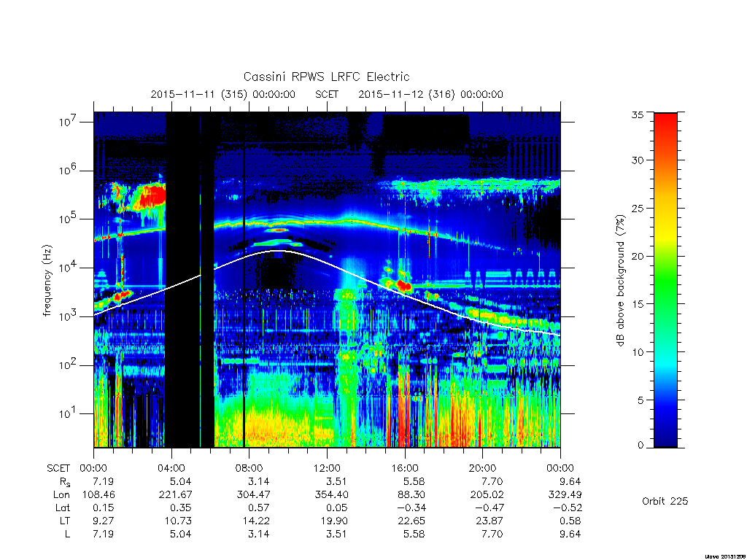Image resolution: width=747 pixels, height=560 pixels.
Task: Click the colorbar tick label '15'
Action: pos(638,304)
